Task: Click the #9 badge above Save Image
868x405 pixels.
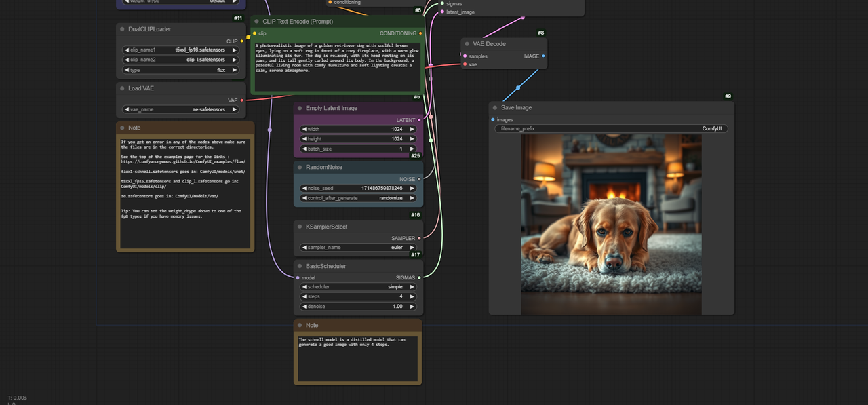Action: pyautogui.click(x=728, y=96)
